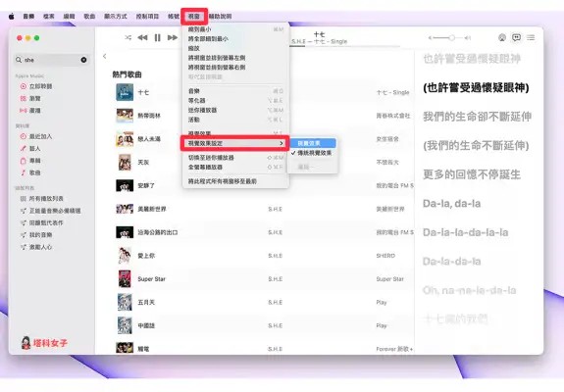Click the search magnifier icon
564x392 pixels.
pos(19,60)
